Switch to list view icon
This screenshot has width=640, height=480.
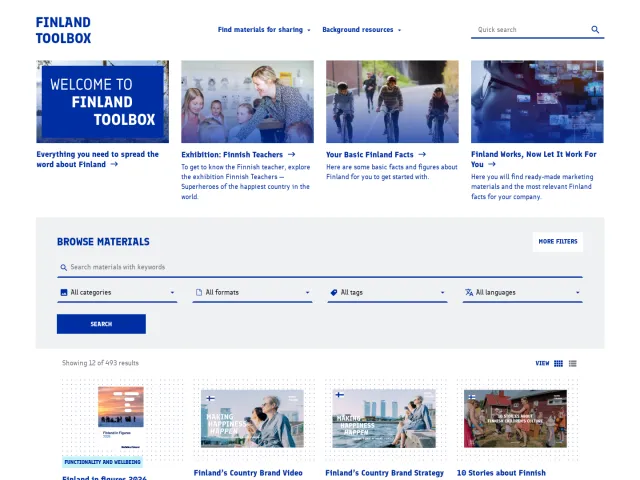pos(573,363)
